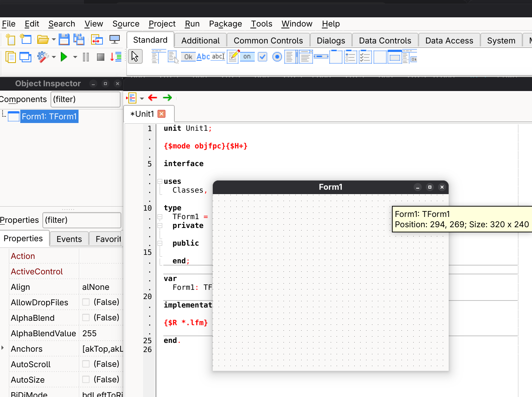Pick the TToggleBox 'on' component icon
The image size is (532, 397).
pos(247,57)
